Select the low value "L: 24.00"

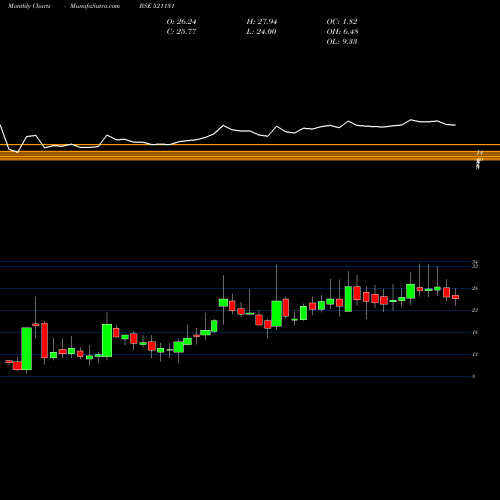point(261,32)
